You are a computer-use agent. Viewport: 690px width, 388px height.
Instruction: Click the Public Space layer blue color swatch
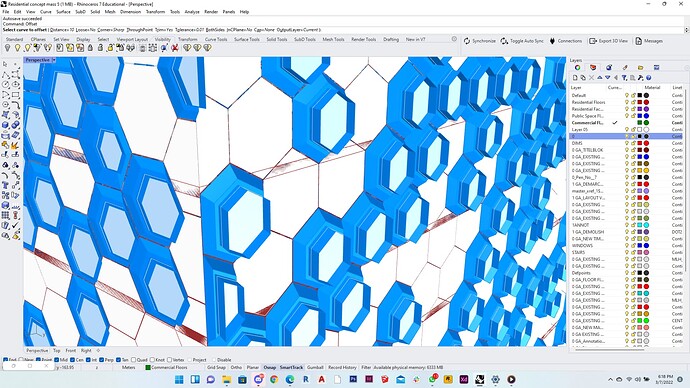[640, 116]
